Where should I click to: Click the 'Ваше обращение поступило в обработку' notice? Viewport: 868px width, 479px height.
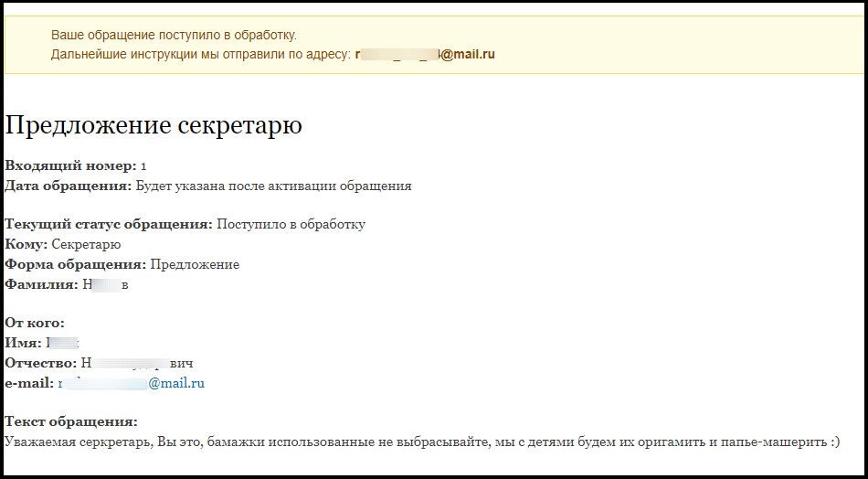[174, 36]
